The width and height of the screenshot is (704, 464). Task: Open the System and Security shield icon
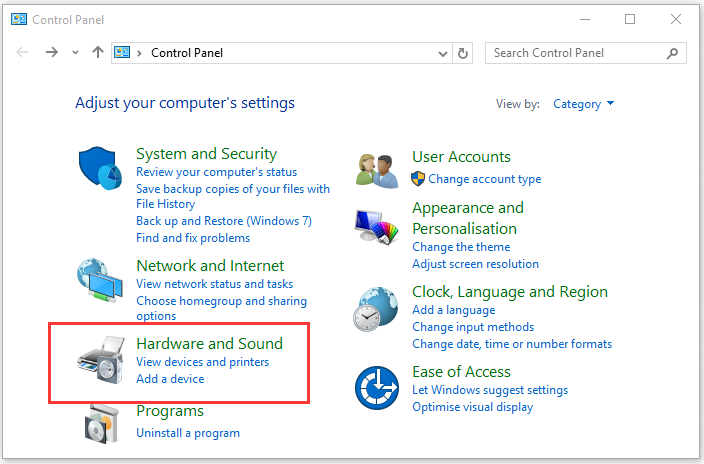(100, 168)
